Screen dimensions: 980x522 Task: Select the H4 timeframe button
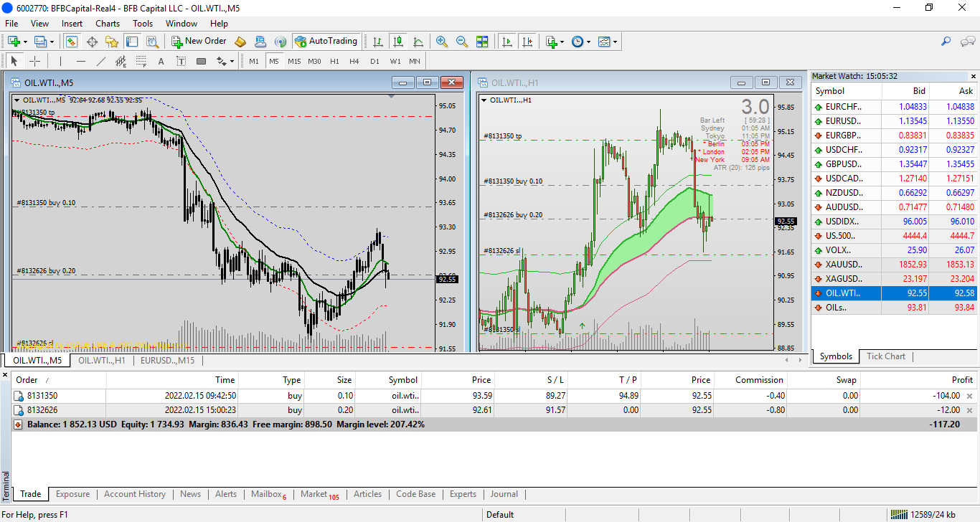click(354, 61)
